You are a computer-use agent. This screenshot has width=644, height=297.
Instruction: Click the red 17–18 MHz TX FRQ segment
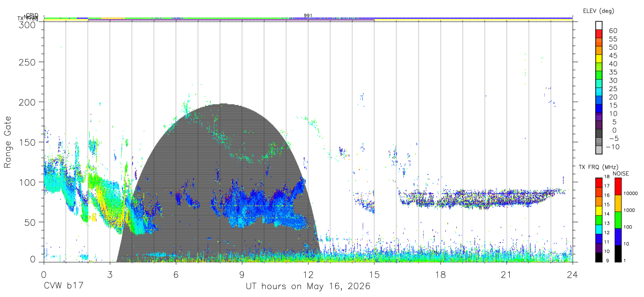coord(599,182)
